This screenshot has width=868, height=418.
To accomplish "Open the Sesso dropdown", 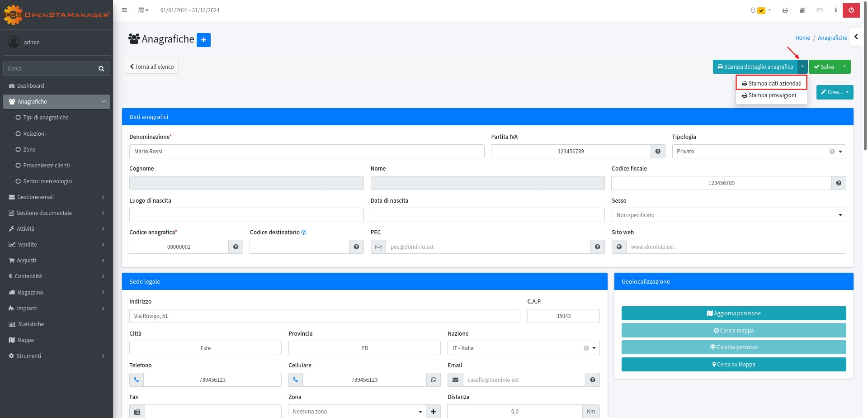I will [x=728, y=215].
